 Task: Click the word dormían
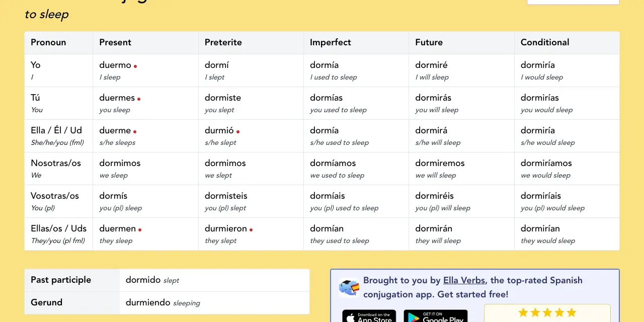coord(327,228)
